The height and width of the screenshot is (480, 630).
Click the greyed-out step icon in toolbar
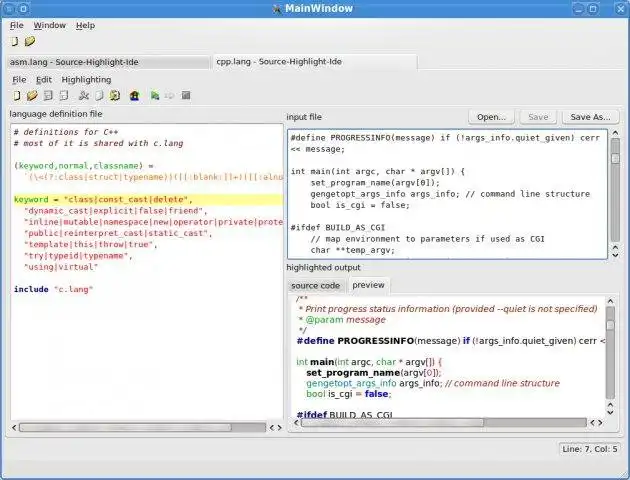coord(170,96)
